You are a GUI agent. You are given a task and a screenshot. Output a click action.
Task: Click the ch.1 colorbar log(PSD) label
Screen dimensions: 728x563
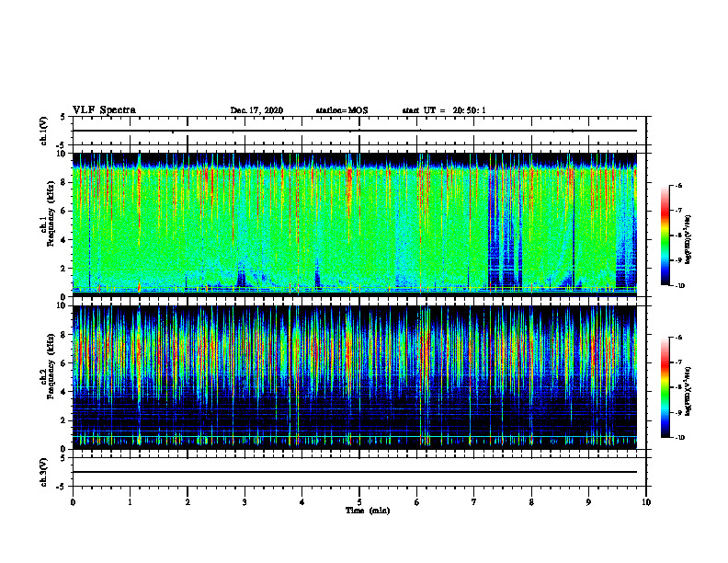(x=688, y=239)
